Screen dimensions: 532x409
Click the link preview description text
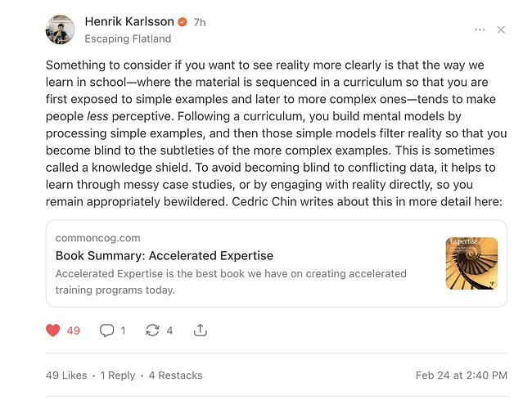231,281
